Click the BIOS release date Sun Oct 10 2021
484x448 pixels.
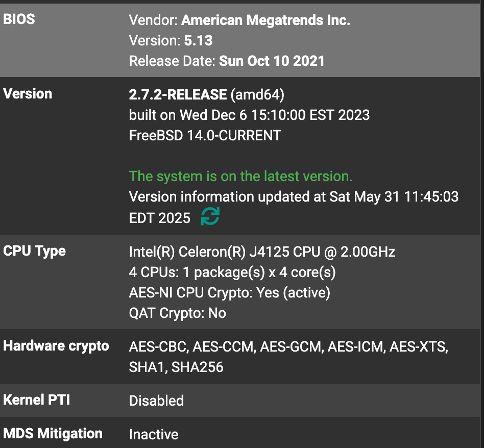point(272,61)
